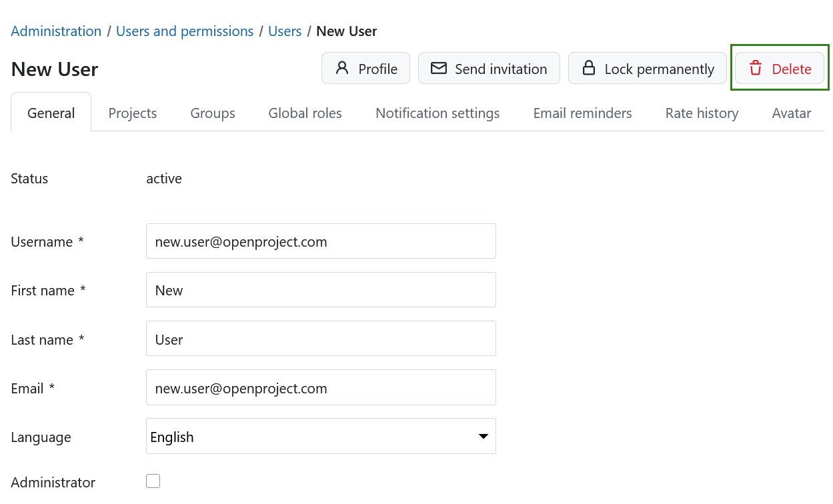
Task: Open Users and permissions breadcrumb link
Action: click(x=185, y=31)
